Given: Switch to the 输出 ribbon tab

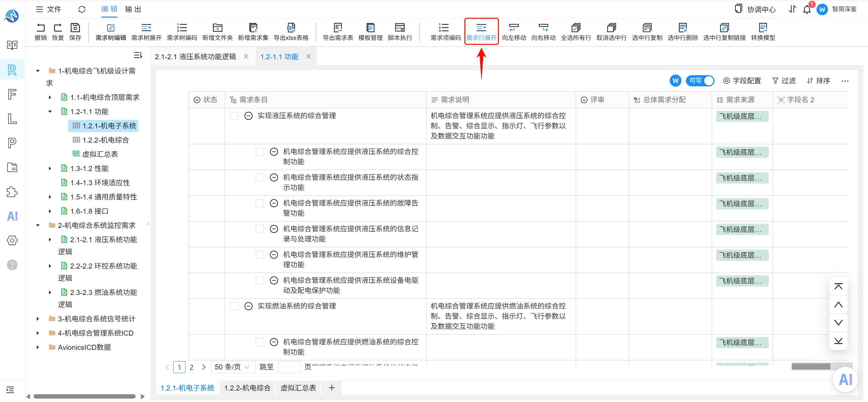Looking at the screenshot, I should click(x=133, y=9).
